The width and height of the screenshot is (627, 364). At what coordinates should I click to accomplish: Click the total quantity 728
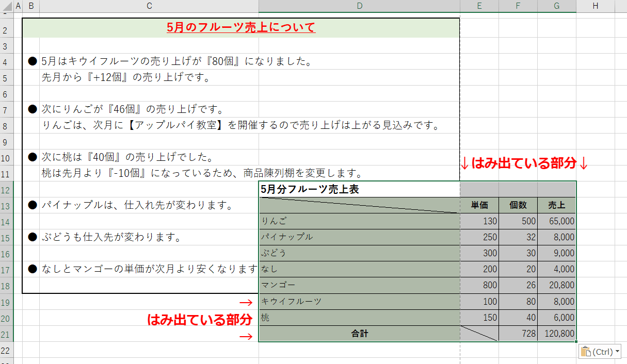(x=518, y=334)
